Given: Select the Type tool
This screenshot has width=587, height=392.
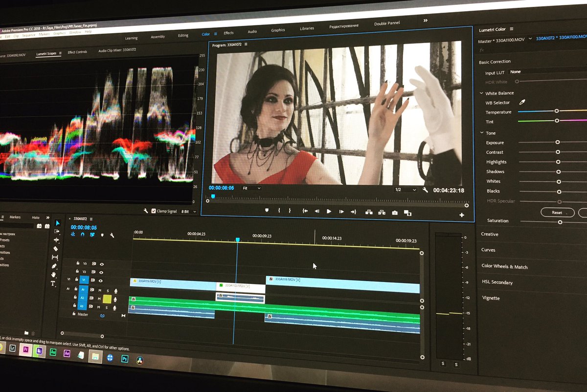Looking at the screenshot, I should coord(53,283).
